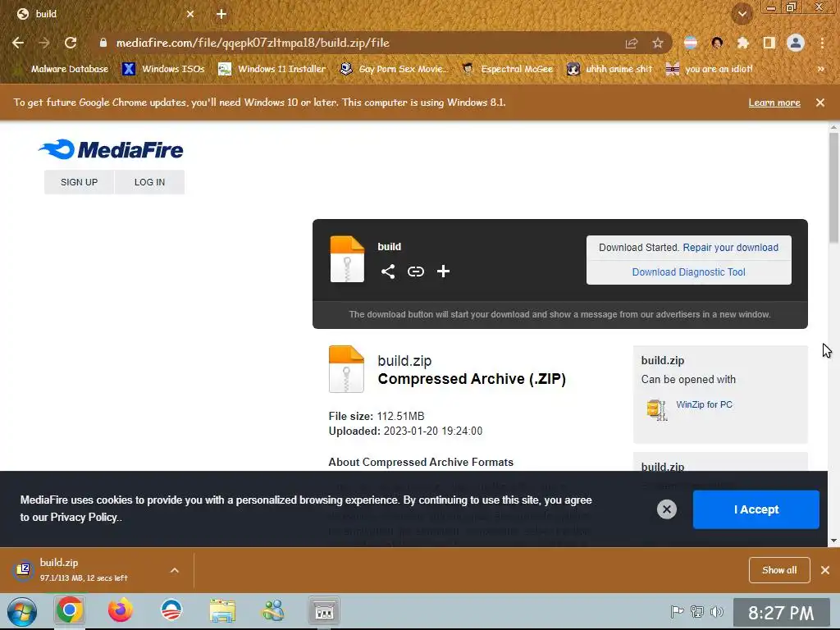
Task: Bookmark this page with star icon
Action: 658,43
